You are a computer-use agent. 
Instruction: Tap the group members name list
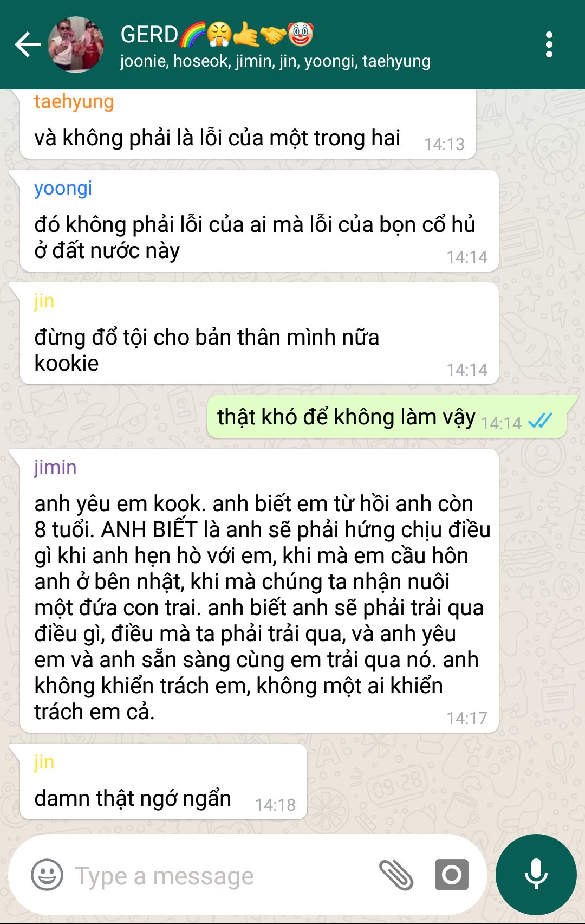click(275, 61)
